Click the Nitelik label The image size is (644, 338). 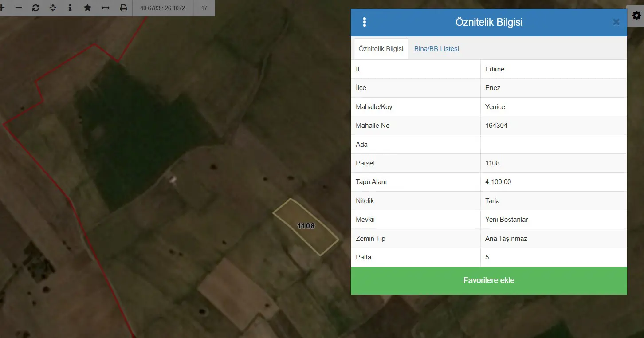point(365,201)
